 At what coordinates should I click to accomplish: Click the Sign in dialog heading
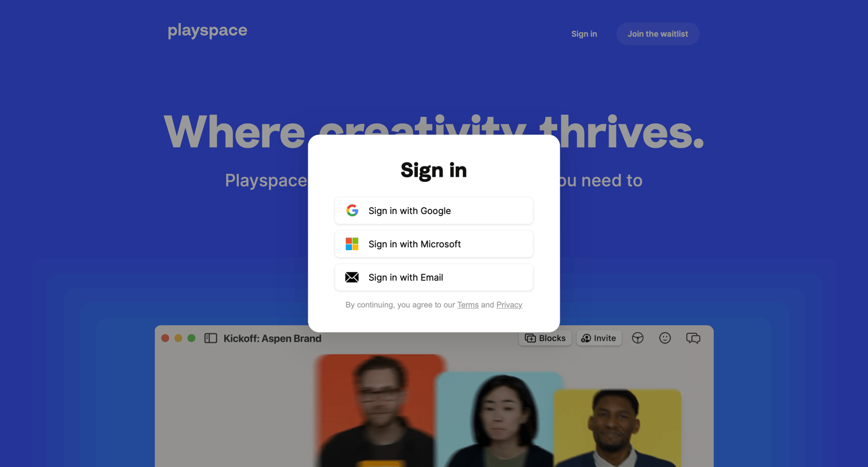tap(434, 170)
